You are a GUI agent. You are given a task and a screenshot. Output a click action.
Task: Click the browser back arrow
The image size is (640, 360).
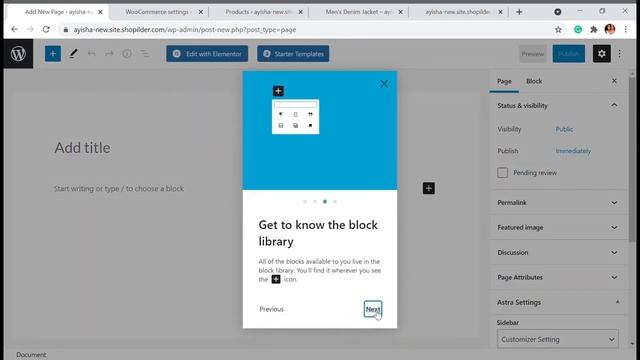pyautogui.click(x=14, y=29)
